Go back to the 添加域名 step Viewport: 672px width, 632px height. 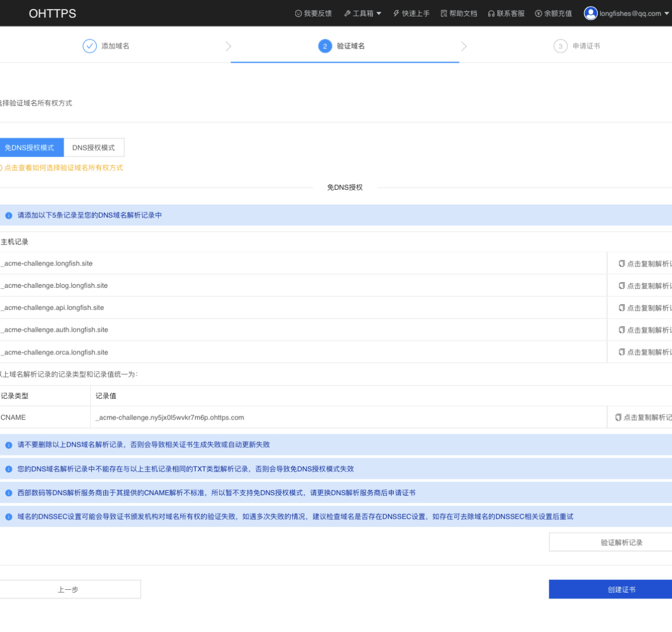coord(68,590)
